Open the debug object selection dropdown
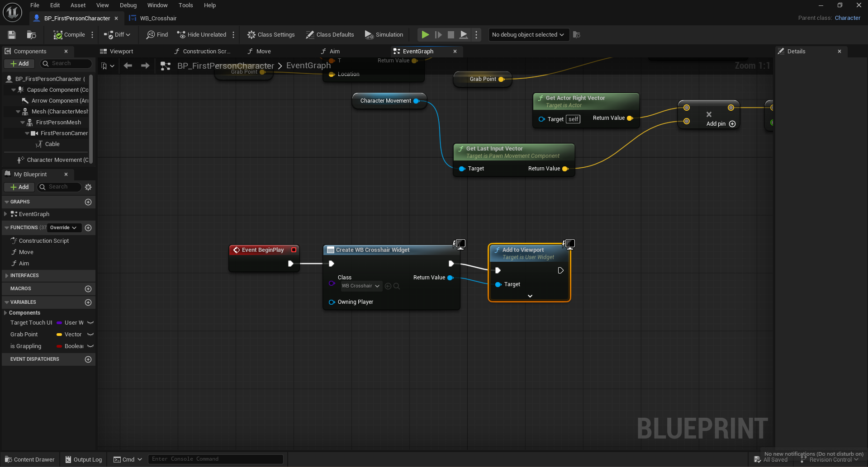 527,35
